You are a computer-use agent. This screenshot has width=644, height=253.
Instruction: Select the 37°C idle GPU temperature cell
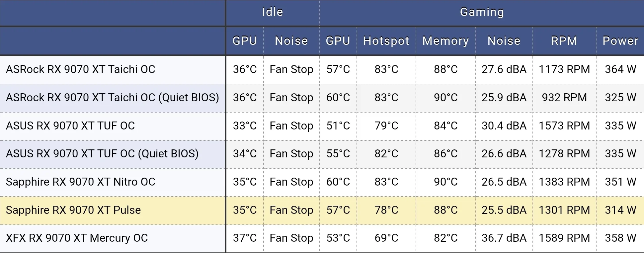pos(245,238)
